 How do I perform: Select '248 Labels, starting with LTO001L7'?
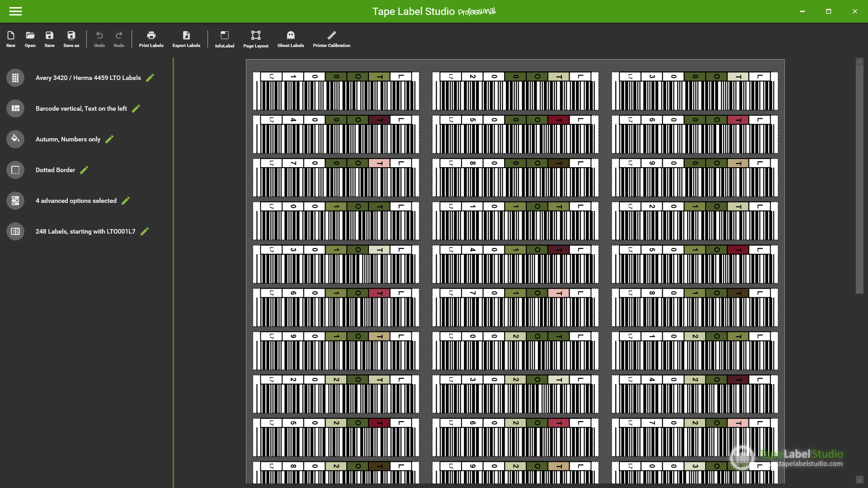(x=85, y=231)
